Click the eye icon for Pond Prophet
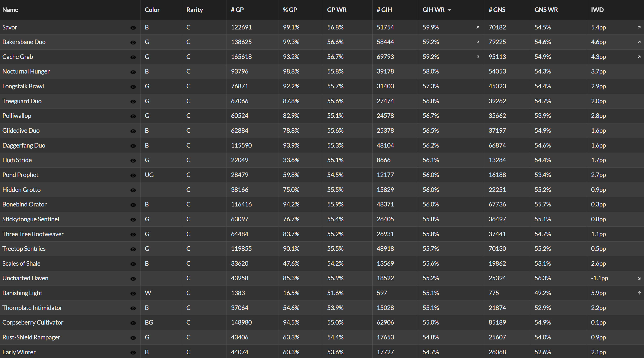 [133, 175]
